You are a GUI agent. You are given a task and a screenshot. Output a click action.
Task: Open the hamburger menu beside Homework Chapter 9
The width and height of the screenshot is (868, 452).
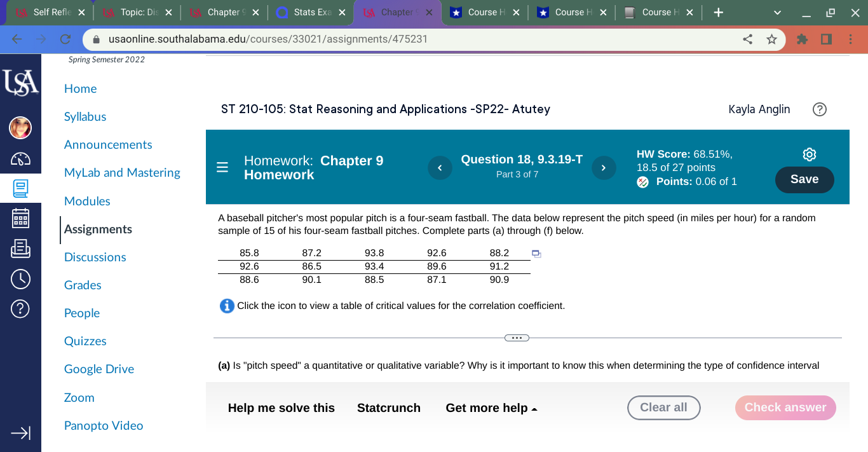point(222,167)
